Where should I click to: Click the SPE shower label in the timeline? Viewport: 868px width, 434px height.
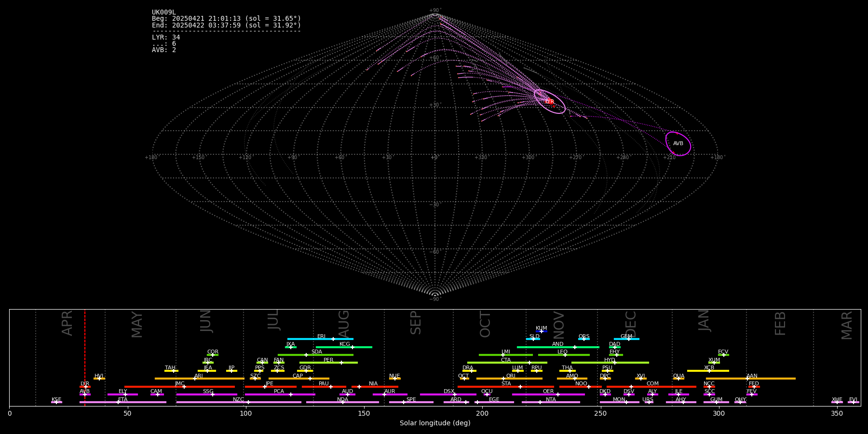pos(411,400)
